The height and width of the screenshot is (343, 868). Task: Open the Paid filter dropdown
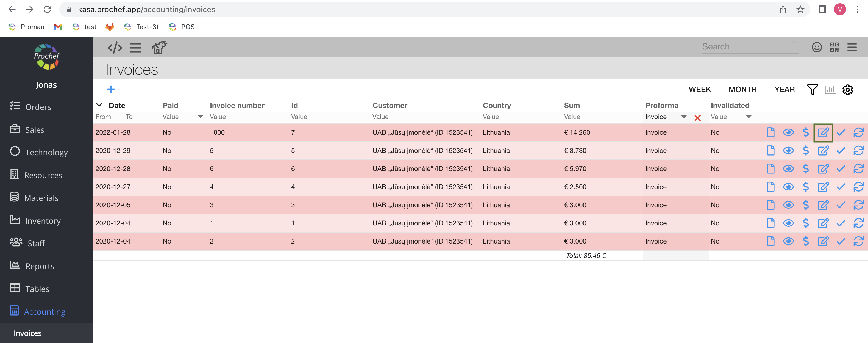pyautogui.click(x=200, y=117)
